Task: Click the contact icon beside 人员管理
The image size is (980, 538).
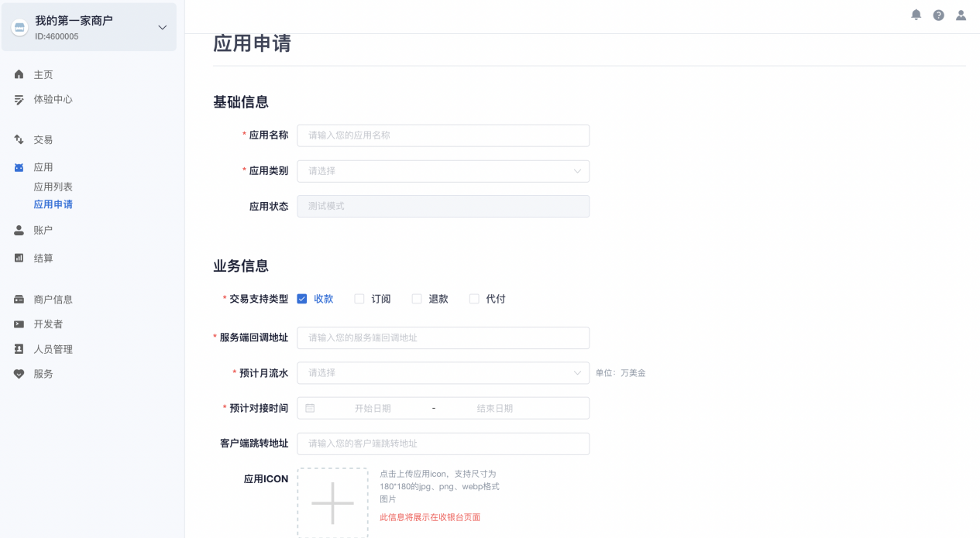Action: pyautogui.click(x=19, y=349)
